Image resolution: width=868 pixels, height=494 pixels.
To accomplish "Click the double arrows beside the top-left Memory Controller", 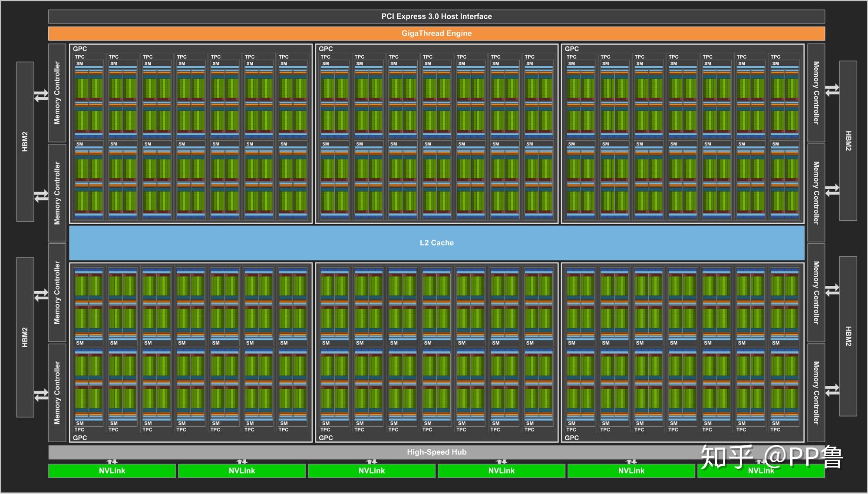I will [41, 96].
